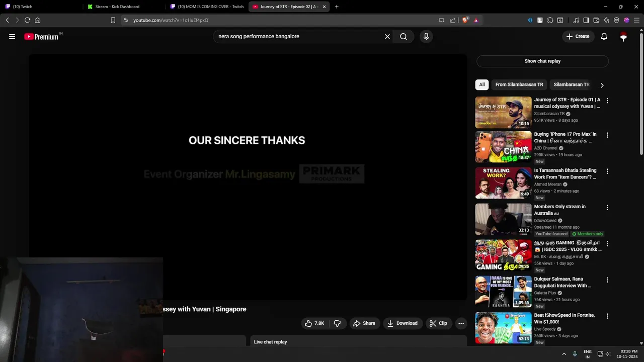Dislike the video
644x362 pixels.
click(337, 323)
